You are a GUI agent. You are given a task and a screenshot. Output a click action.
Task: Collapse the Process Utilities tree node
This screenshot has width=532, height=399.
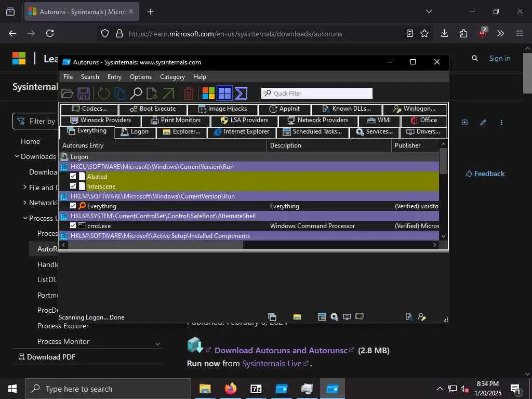[25, 218]
